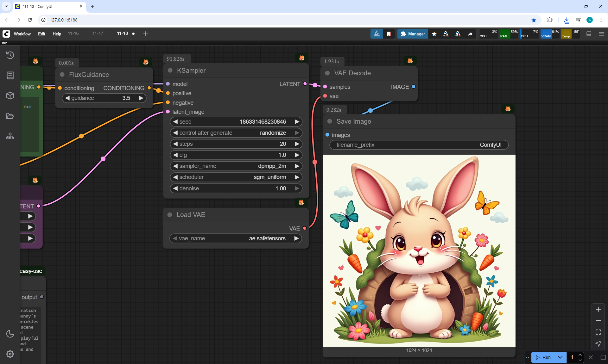Viewport: 608px width, 364px height.
Task: Collapse the KSampler node via its dot
Action: pyautogui.click(x=170, y=71)
